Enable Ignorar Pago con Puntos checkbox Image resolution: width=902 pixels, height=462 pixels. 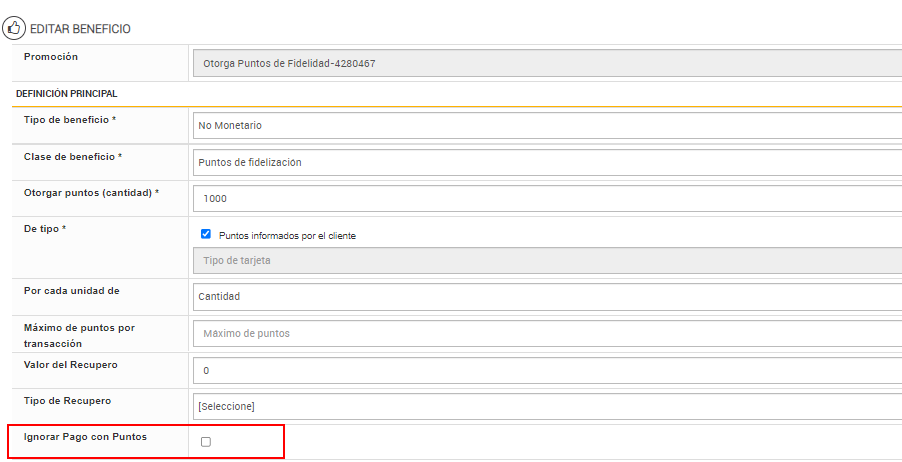click(x=206, y=441)
